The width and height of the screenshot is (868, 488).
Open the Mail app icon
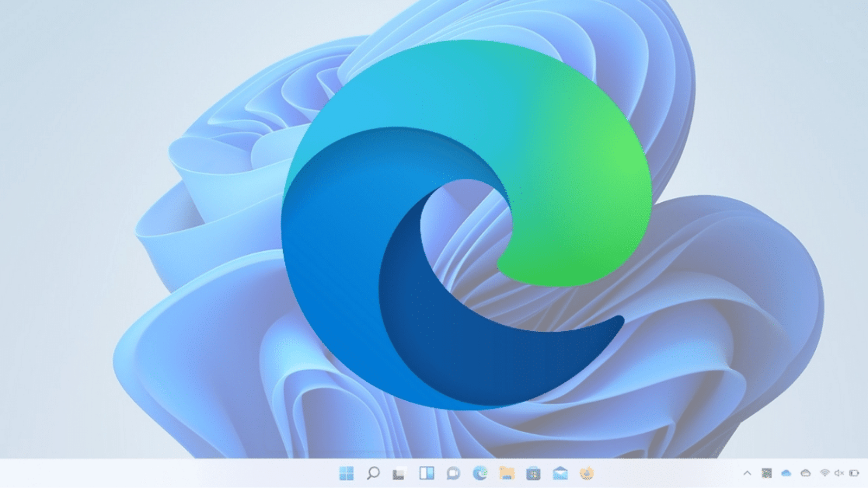click(560, 473)
